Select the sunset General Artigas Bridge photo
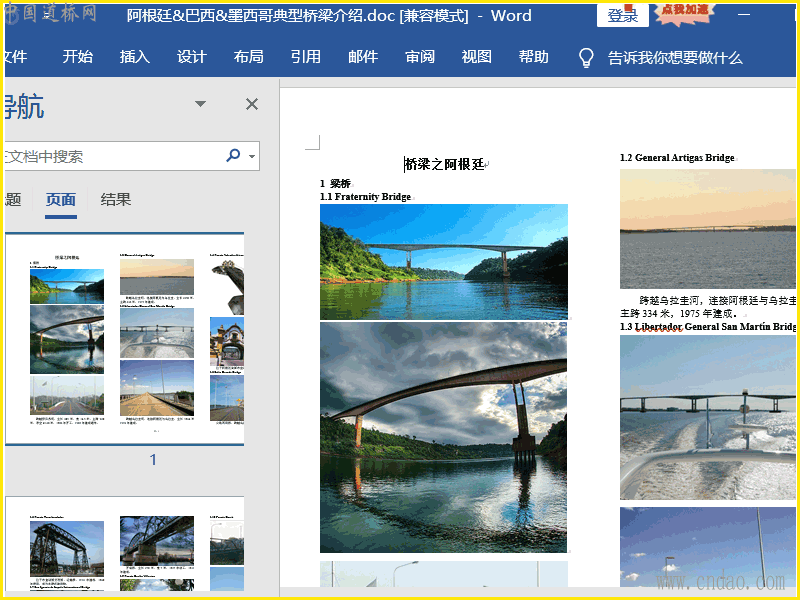Image resolution: width=800 pixels, height=600 pixels. pos(708,229)
